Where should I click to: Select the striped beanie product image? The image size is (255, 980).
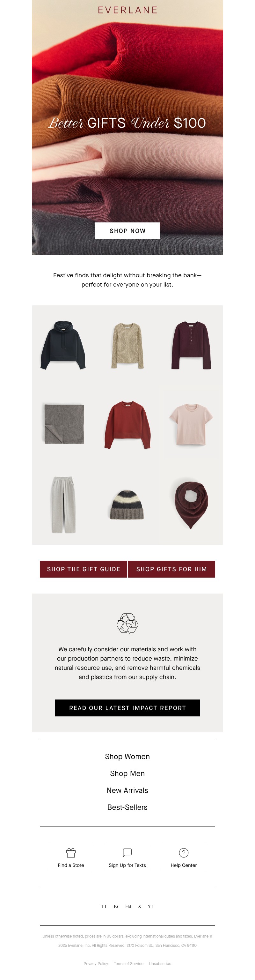tap(127, 505)
